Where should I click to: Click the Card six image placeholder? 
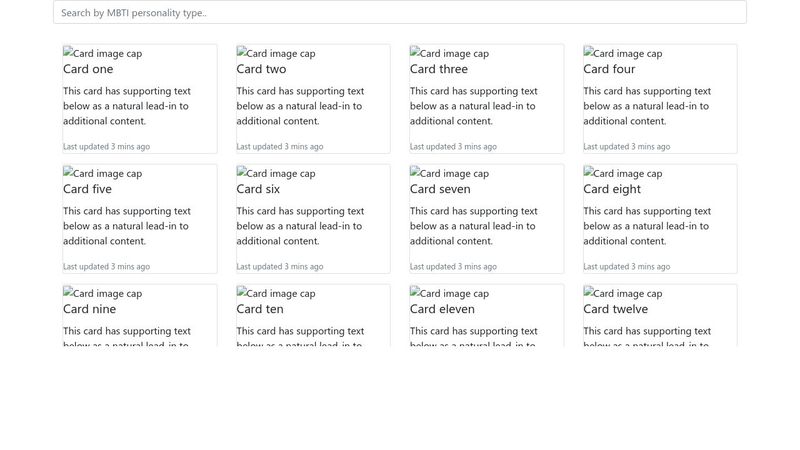(276, 174)
